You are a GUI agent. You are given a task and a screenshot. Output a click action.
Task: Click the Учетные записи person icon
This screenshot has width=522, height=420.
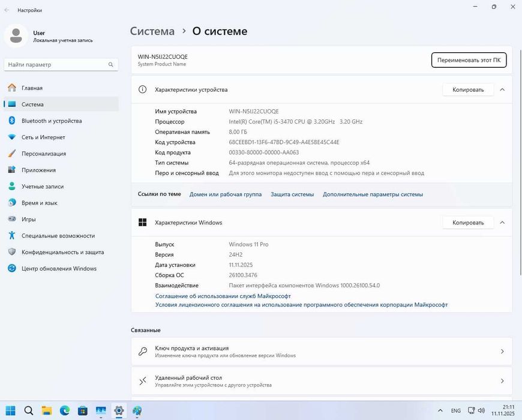click(12, 186)
